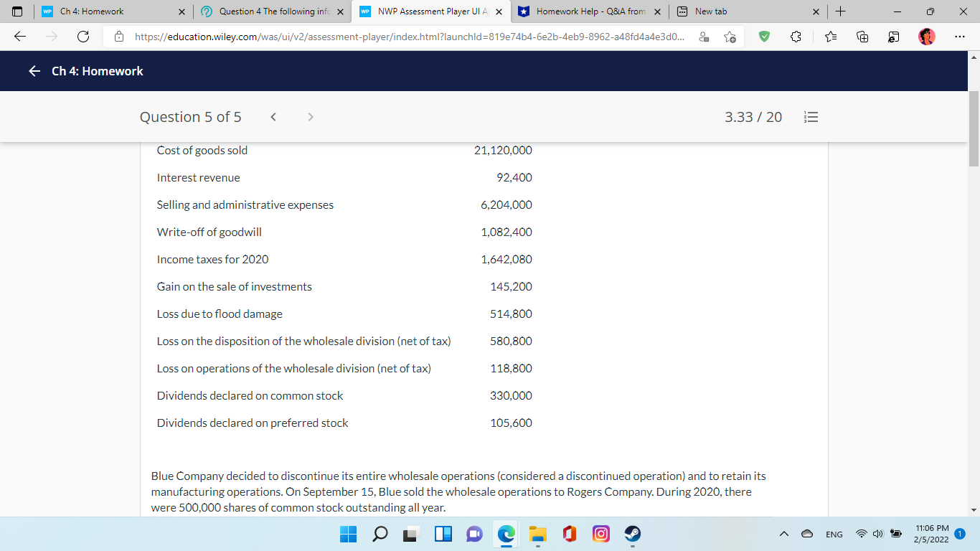Click the 3.33 / 20 score
This screenshot has height=551, width=980.
coord(753,117)
